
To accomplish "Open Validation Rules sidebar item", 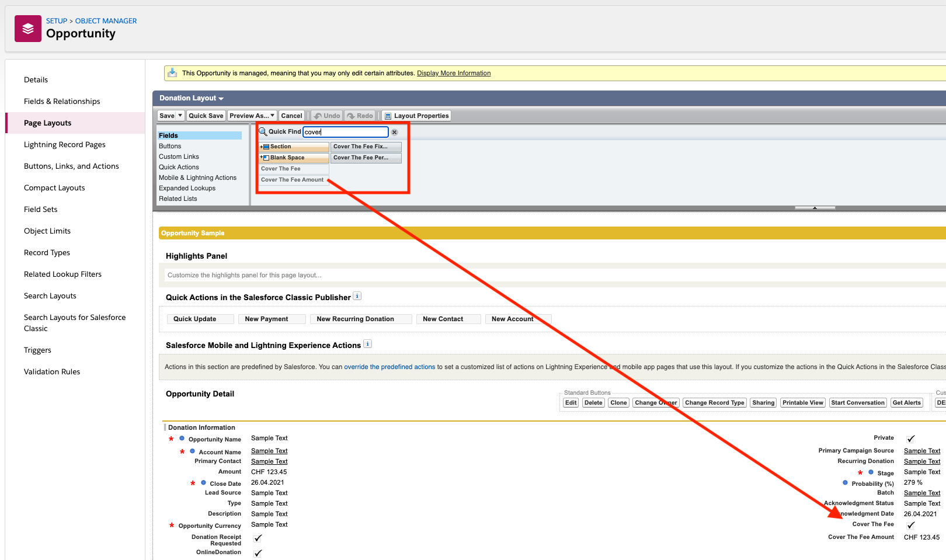I will tap(52, 371).
